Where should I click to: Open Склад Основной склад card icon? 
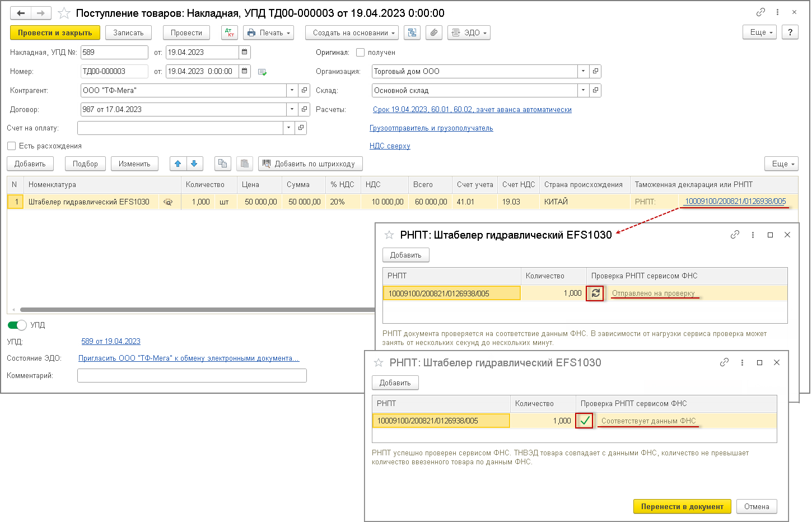(596, 90)
